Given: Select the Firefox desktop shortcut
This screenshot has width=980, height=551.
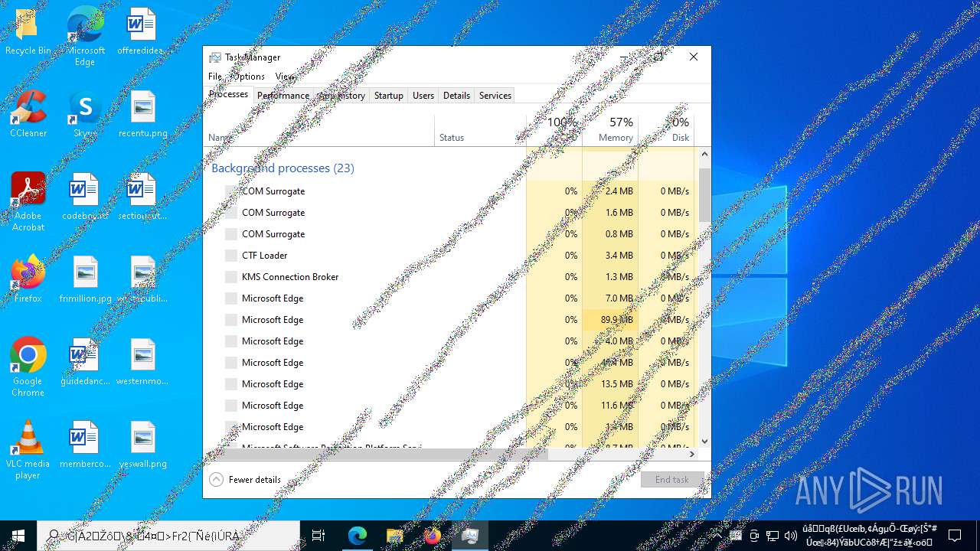Looking at the screenshot, I should point(28,279).
